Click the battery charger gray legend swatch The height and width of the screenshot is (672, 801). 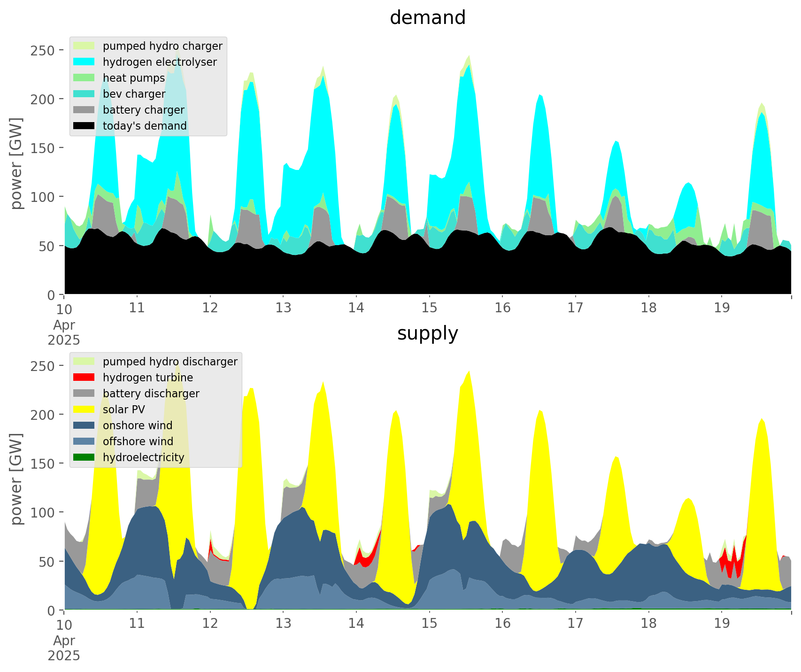[84, 110]
